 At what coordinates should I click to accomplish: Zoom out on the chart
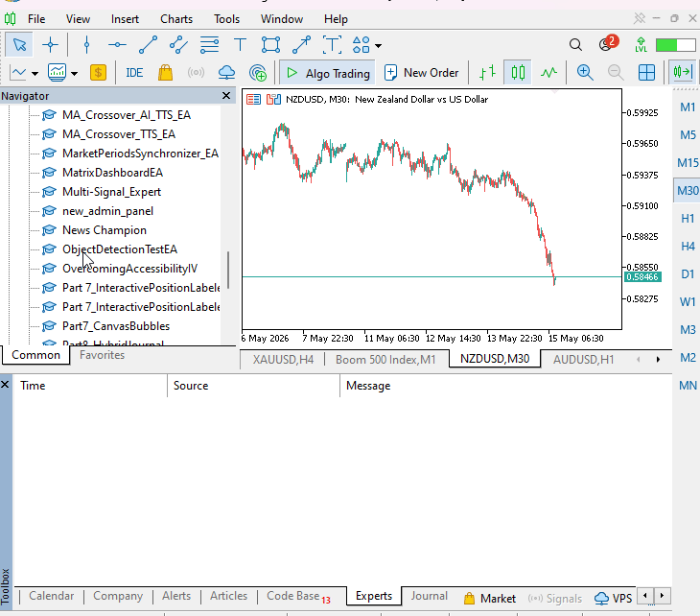pyautogui.click(x=616, y=72)
